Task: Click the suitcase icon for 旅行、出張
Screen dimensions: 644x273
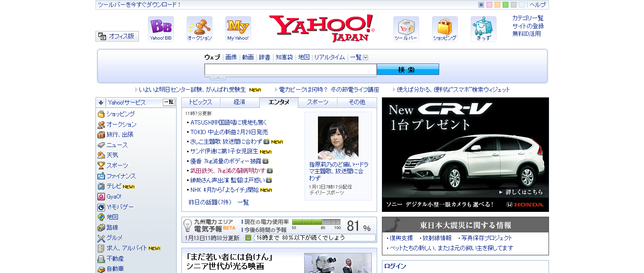Action: [101, 135]
